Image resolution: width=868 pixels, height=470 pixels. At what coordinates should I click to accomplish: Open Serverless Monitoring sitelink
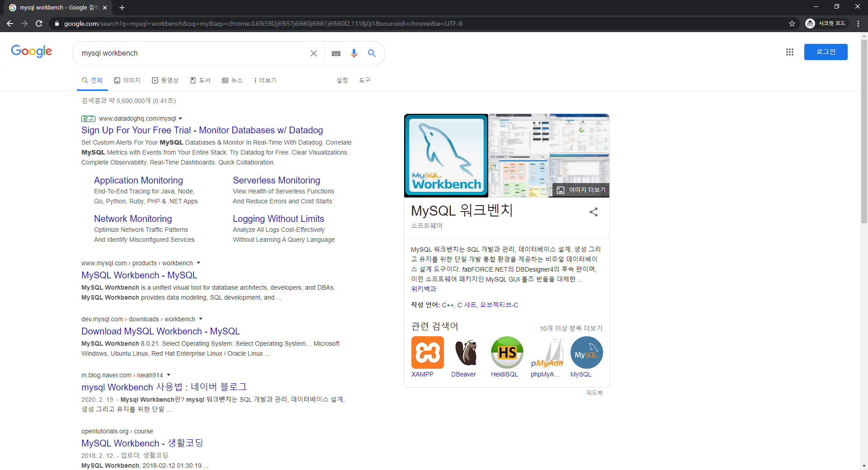point(276,180)
